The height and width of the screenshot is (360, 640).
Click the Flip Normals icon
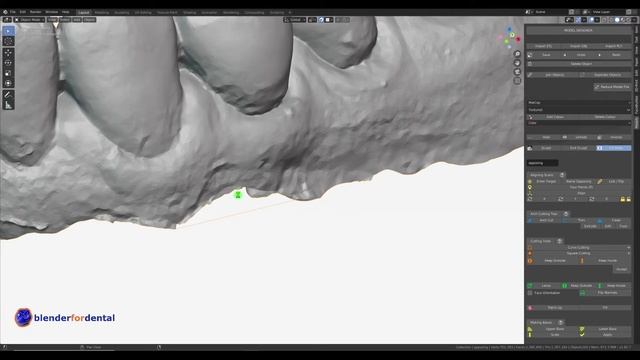[582, 293]
